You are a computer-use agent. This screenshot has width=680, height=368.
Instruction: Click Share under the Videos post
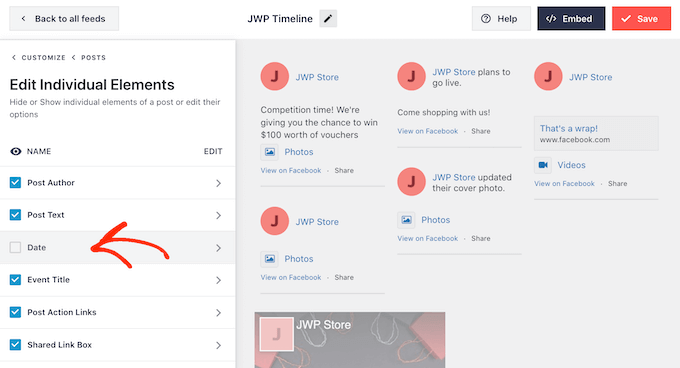tap(618, 183)
